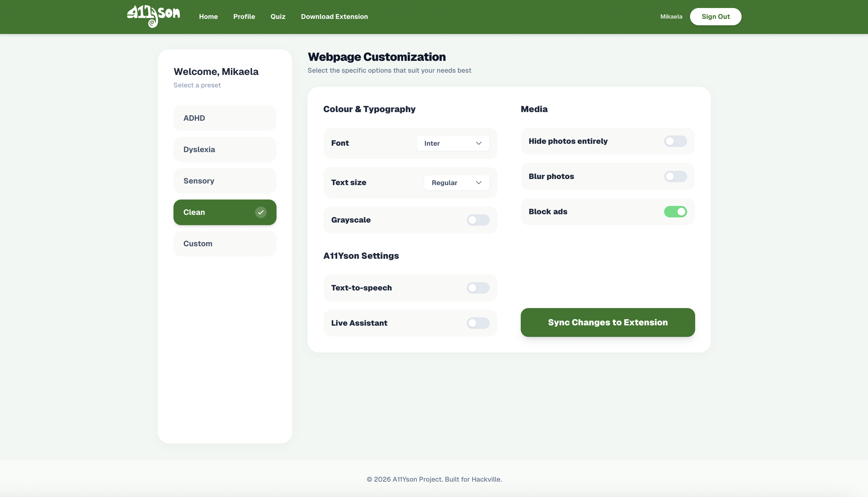Open the Font dropdown showing Inter
The height and width of the screenshot is (497, 868).
pos(452,143)
